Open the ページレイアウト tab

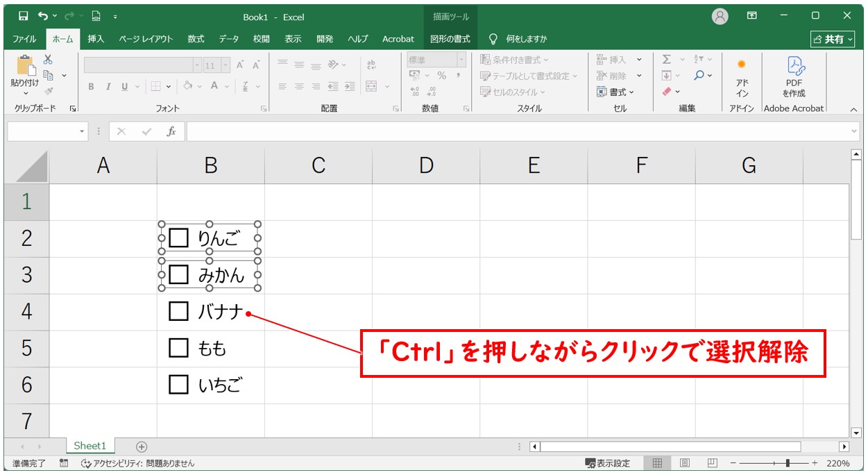click(x=146, y=39)
